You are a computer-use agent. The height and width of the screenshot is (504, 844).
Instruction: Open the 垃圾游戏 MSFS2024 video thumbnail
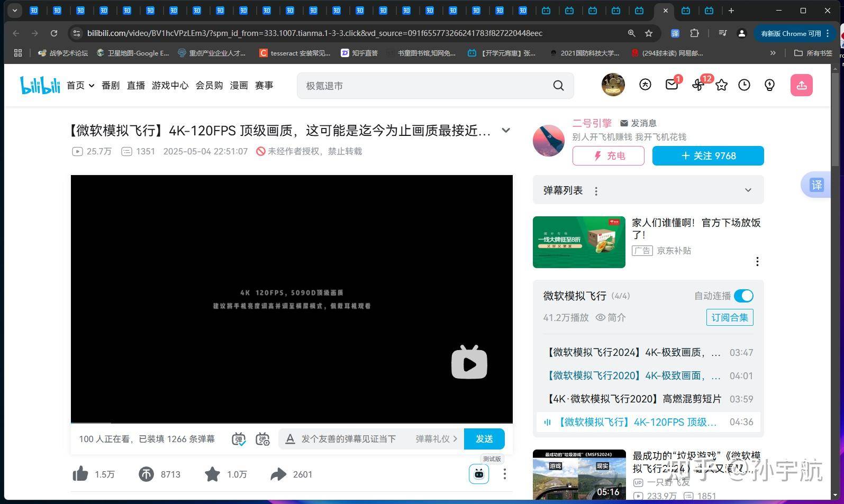[579, 475]
